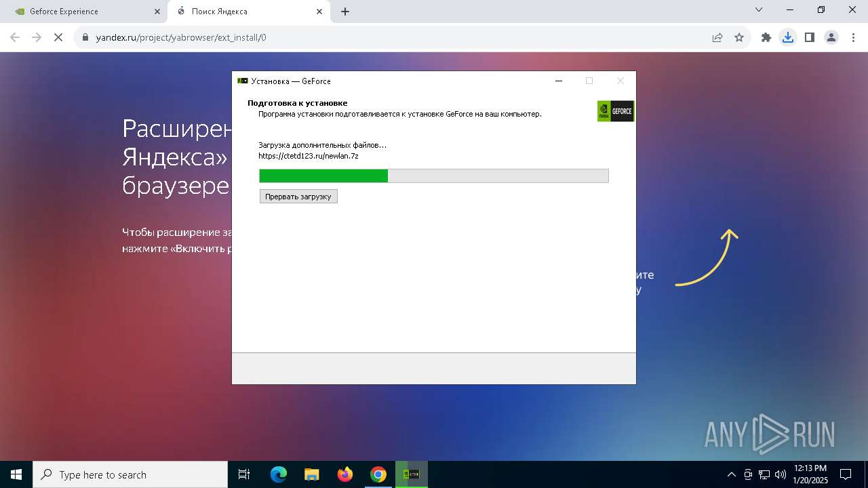Viewport: 868px width, 488px height.
Task: Open Task View on the taskbar
Action: pos(244,474)
